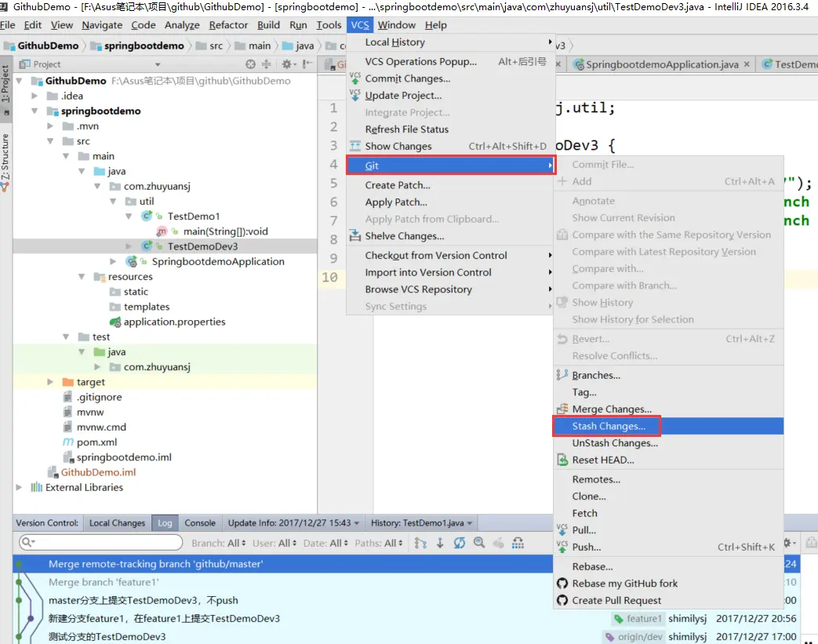818x644 pixels.
Task: Open the Refactor menu in menu bar
Action: pos(228,25)
